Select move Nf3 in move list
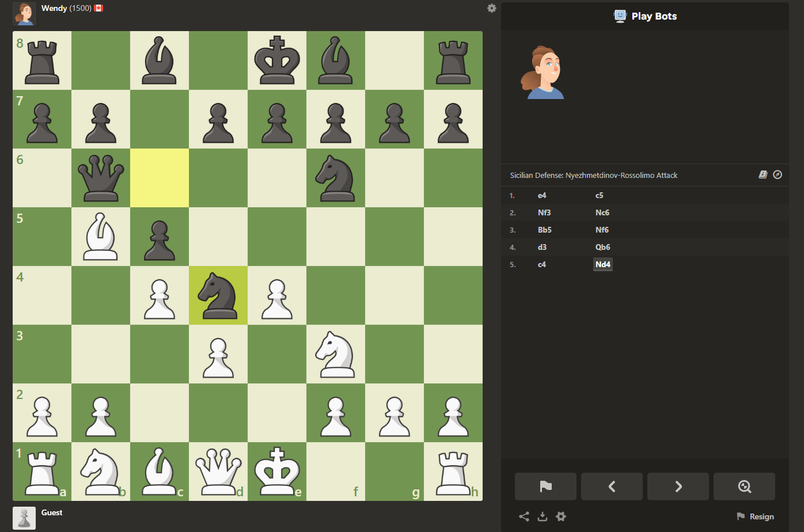804x532 pixels. (544, 212)
